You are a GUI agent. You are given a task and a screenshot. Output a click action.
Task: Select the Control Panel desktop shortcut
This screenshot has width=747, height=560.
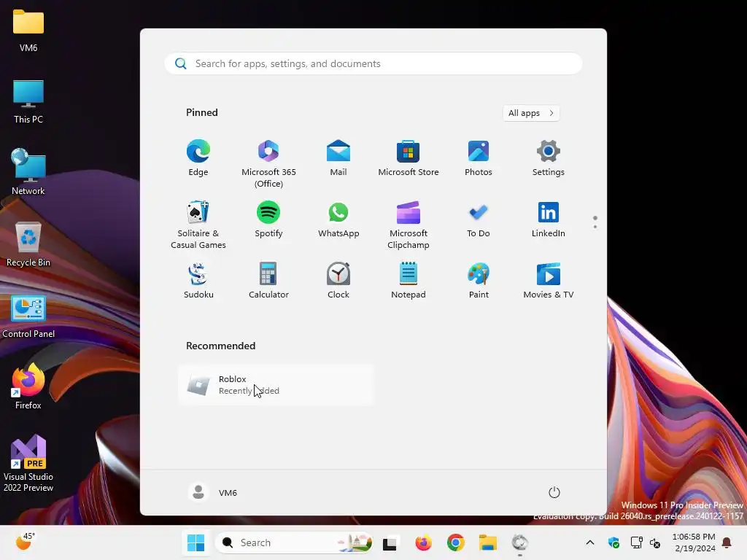(x=28, y=316)
